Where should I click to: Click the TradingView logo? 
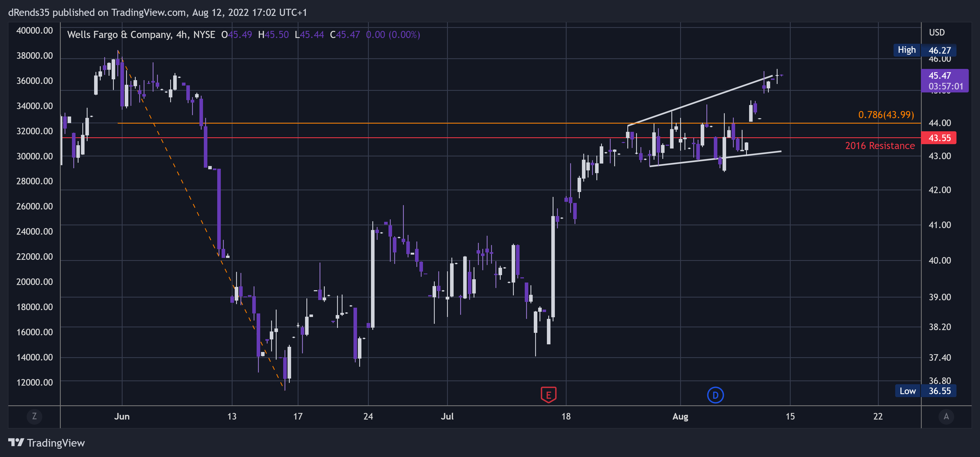[47, 443]
